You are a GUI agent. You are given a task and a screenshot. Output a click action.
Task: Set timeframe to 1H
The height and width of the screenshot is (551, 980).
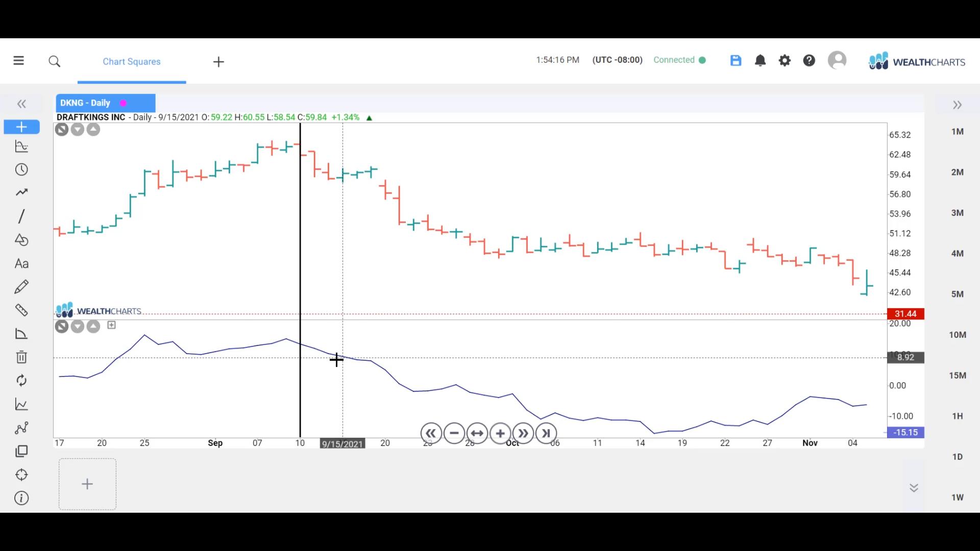958,416
